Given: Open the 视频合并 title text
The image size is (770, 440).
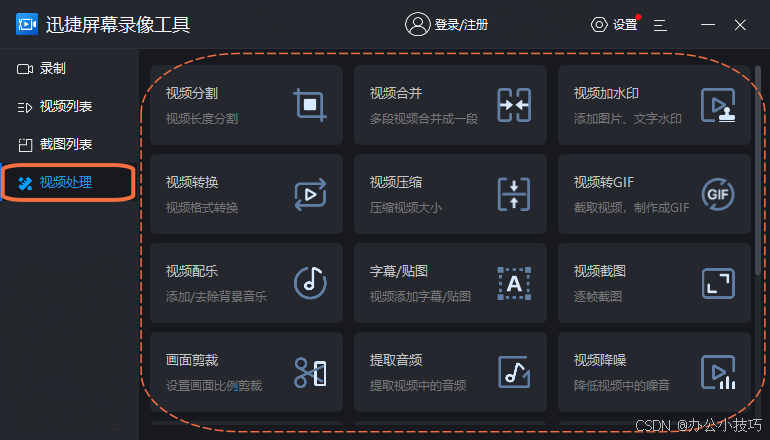Looking at the screenshot, I should point(396,93).
